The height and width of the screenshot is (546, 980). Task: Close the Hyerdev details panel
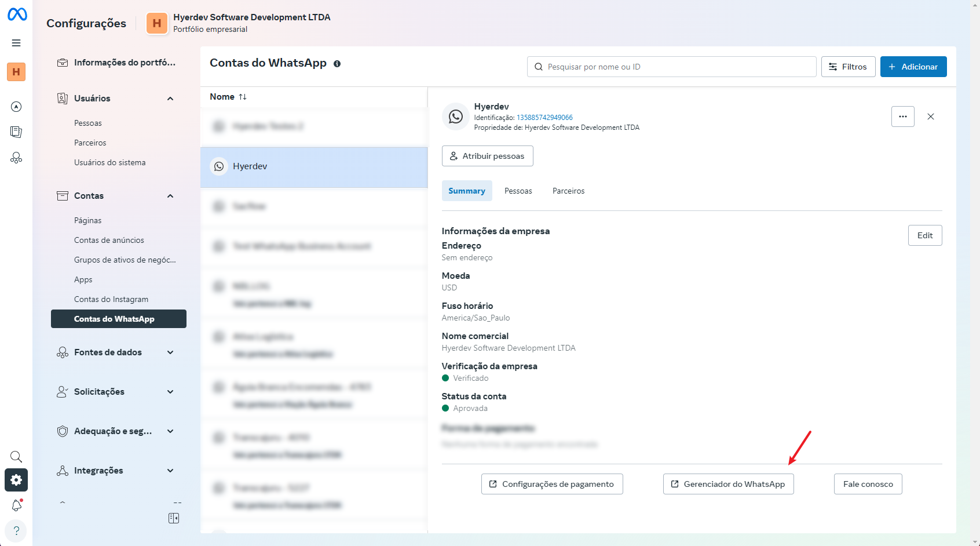(931, 117)
